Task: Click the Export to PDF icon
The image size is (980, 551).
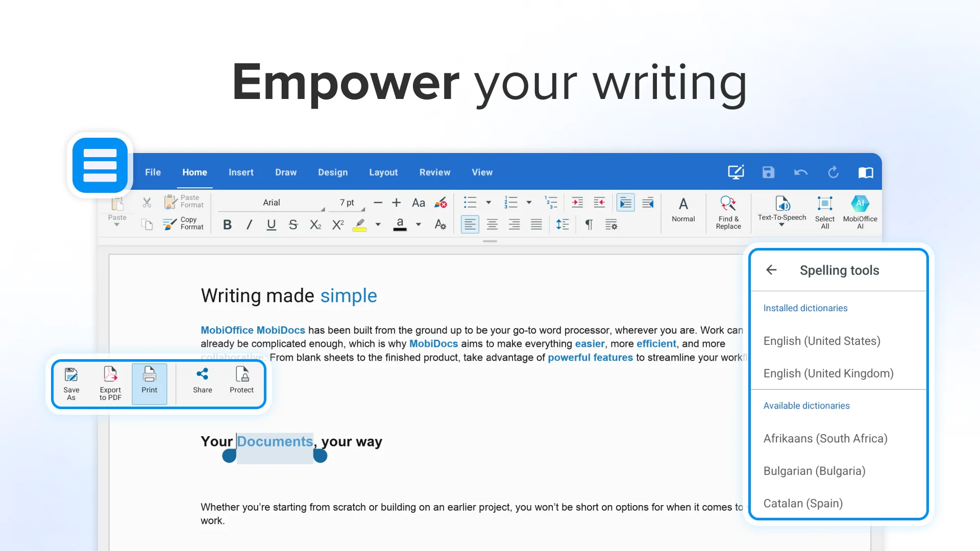Action: (x=110, y=383)
